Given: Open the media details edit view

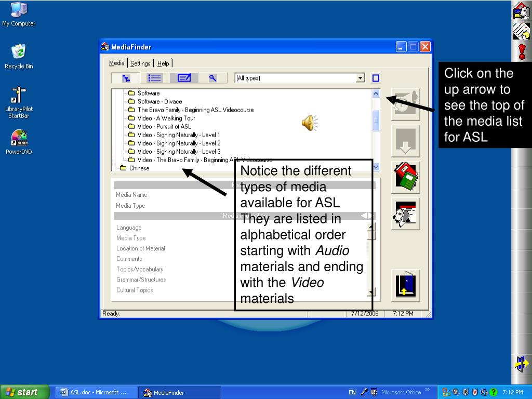Looking at the screenshot, I should tap(184, 78).
